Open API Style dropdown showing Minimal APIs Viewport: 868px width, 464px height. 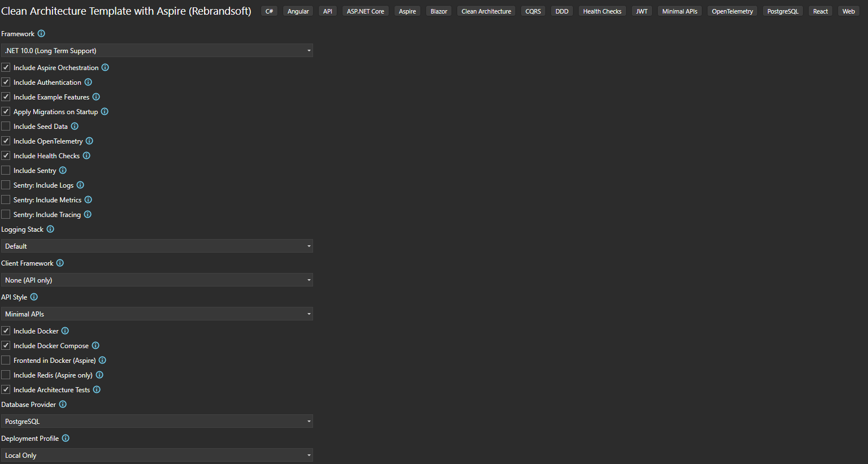[157, 314]
